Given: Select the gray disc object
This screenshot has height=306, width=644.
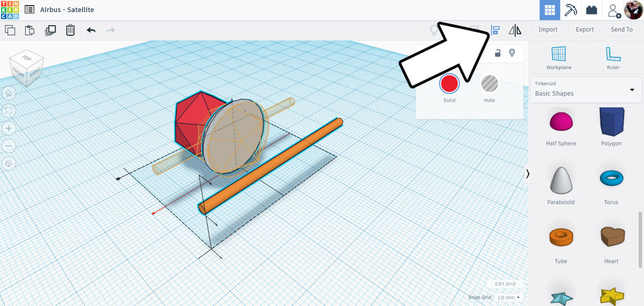Looking at the screenshot, I should [x=234, y=136].
